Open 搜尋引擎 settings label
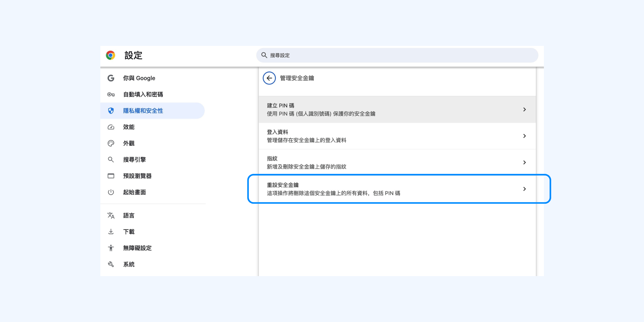Image resolution: width=644 pixels, height=322 pixels. tap(134, 160)
